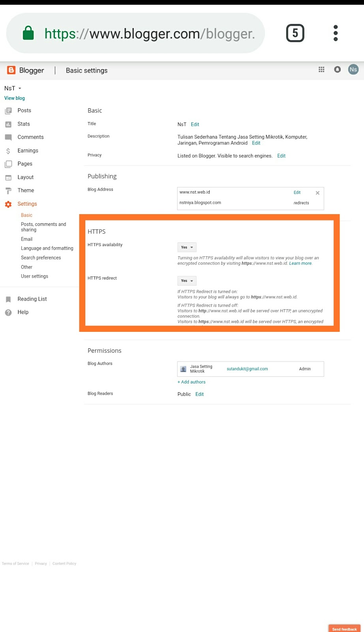This screenshot has width=364, height=632.
Task: Tap the green padlock icon in address bar
Action: coord(28,33)
